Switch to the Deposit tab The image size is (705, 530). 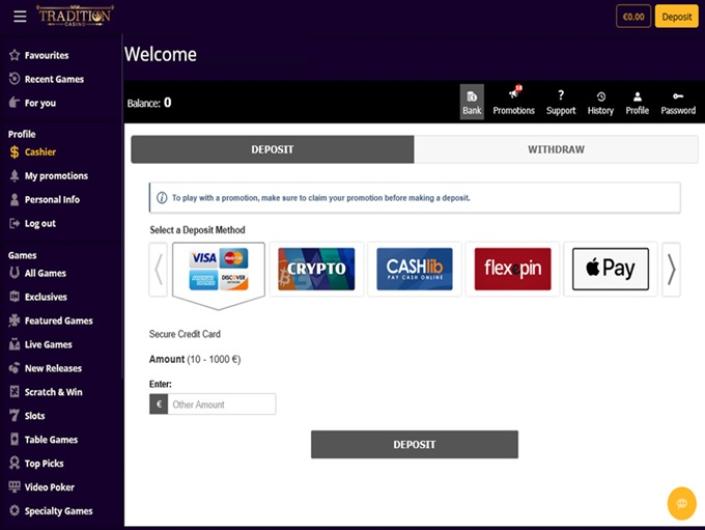(272, 150)
